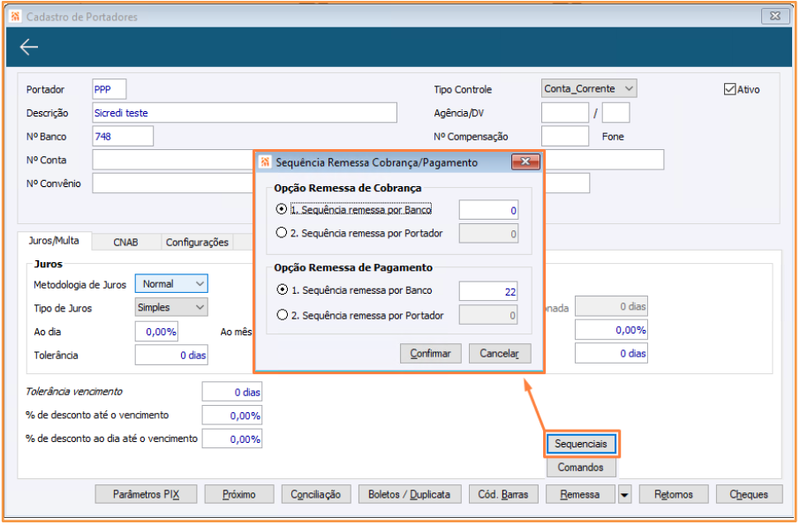Click the Nº Banco field 748
800x525 pixels.
tap(123, 136)
